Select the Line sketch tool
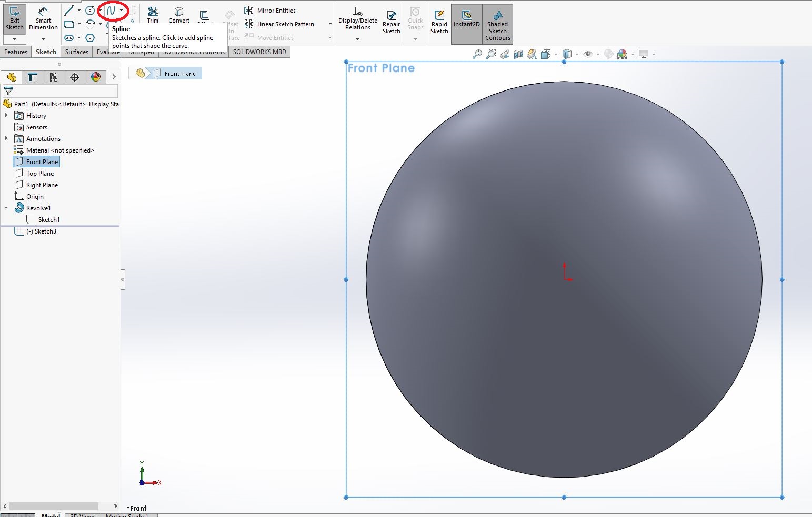This screenshot has width=812, height=517. 69,9
